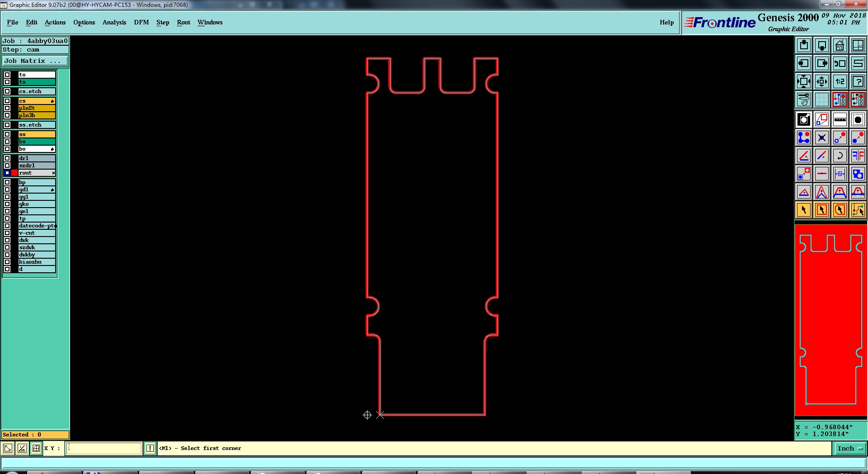868x474 pixels.
Task: Open the Step menu
Action: (163, 22)
